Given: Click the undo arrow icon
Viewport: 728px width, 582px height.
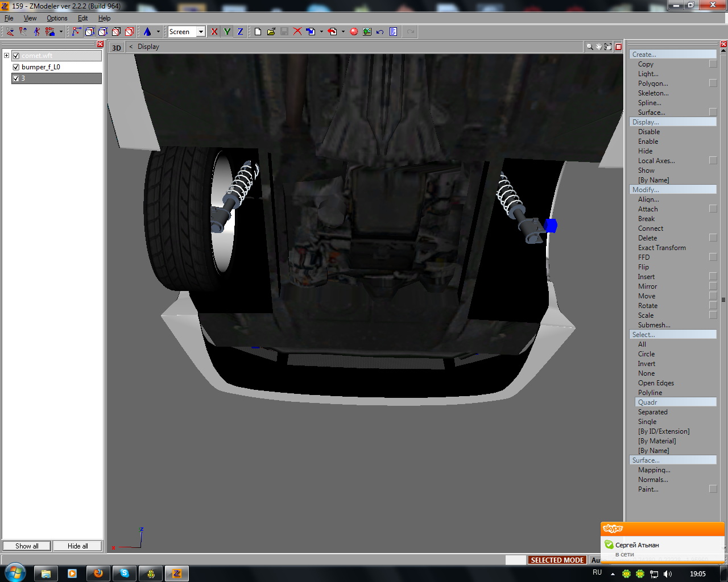Looking at the screenshot, I should tap(380, 32).
